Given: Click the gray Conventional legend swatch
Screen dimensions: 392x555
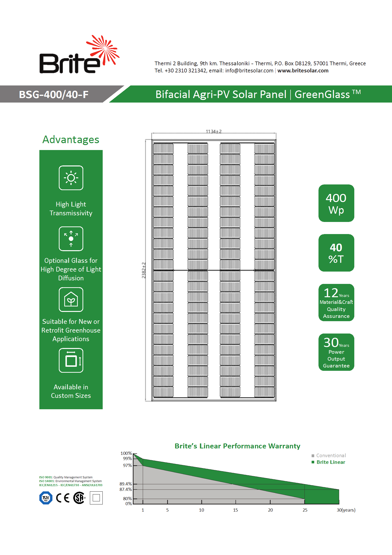Looking at the screenshot, I should click(x=313, y=456).
